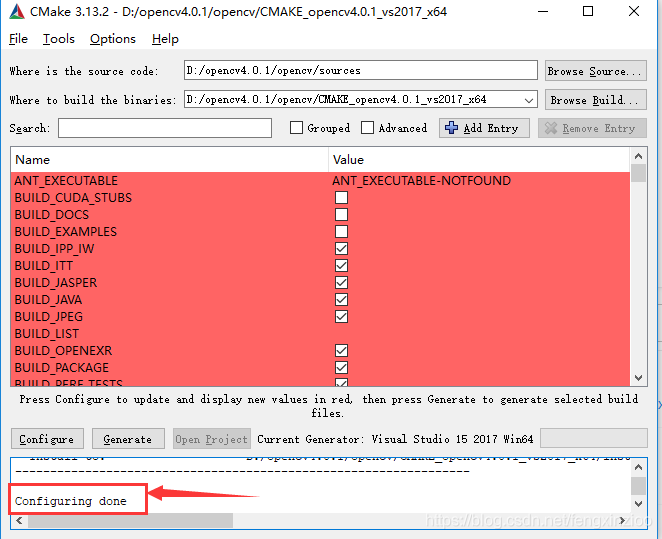Click the Current Generator Visual Studio label
The width and height of the screenshot is (662, 539).
pyautogui.click(x=395, y=439)
